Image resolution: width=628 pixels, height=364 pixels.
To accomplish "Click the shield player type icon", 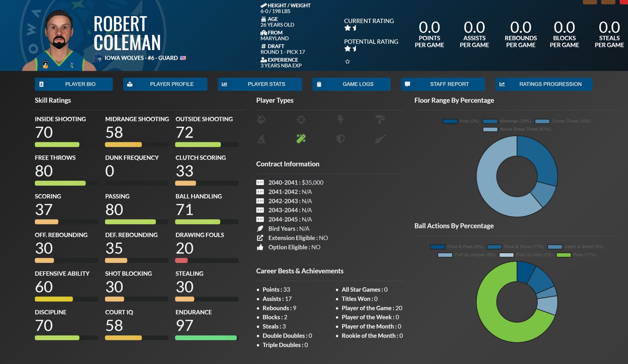I will (340, 139).
